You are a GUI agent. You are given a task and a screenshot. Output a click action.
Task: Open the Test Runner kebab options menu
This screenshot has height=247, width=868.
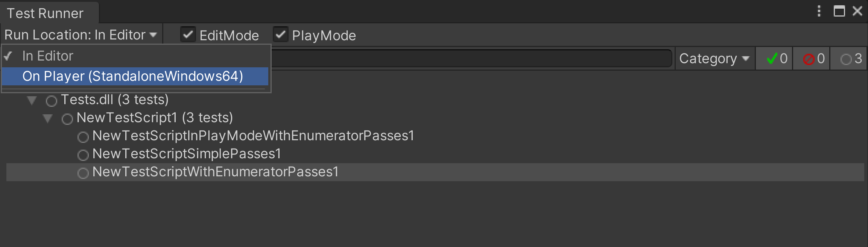[819, 11]
